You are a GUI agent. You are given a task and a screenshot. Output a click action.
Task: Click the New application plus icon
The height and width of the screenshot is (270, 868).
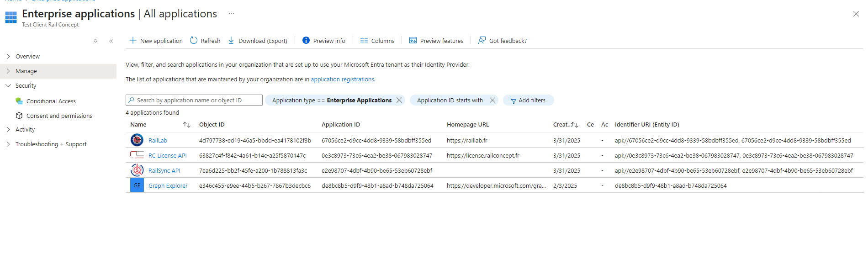coord(132,41)
